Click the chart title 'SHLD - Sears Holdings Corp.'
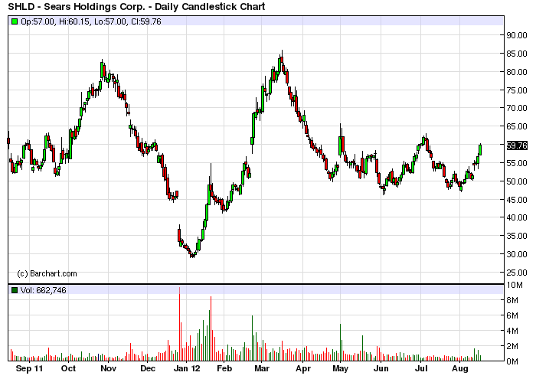The image size is (536, 392). 77,6
